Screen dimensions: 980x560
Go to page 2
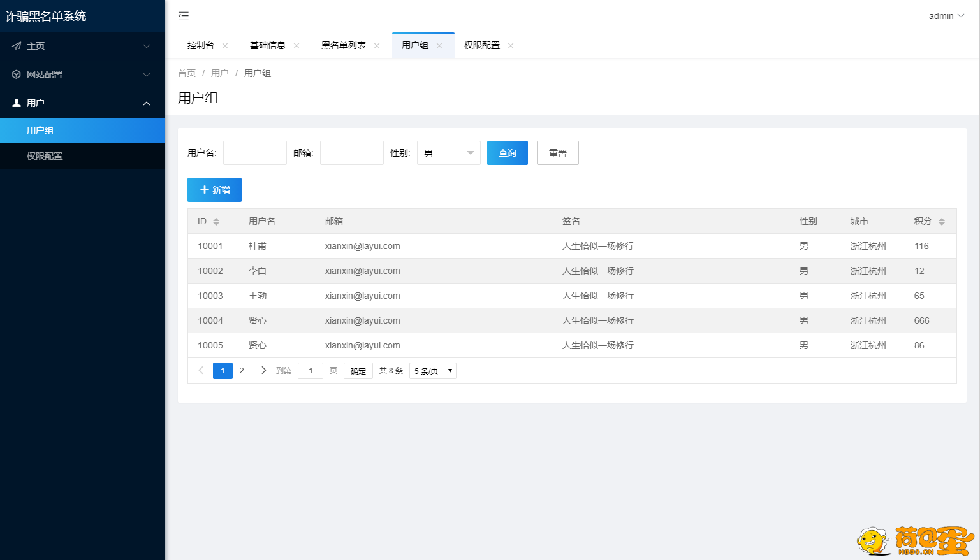pos(242,370)
